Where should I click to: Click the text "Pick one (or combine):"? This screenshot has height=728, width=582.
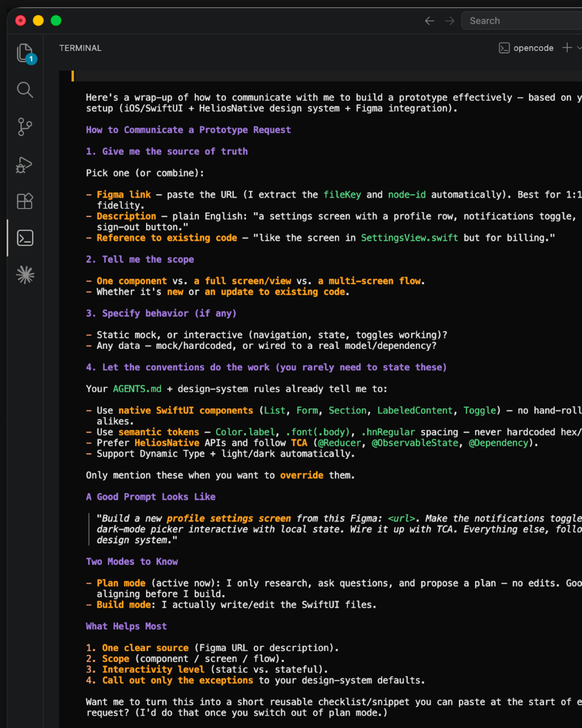[x=145, y=173]
